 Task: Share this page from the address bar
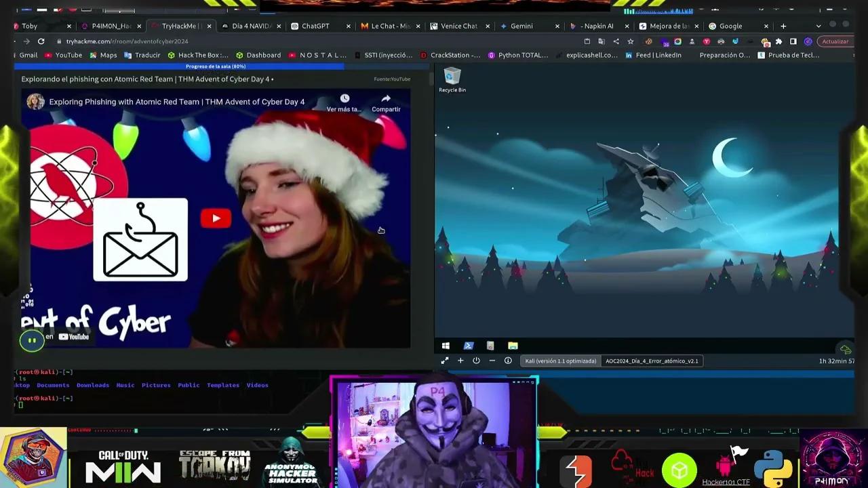coord(615,41)
